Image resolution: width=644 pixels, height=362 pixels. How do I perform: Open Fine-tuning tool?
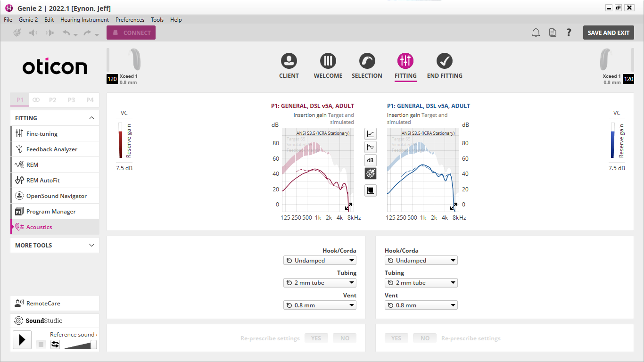[55, 133]
